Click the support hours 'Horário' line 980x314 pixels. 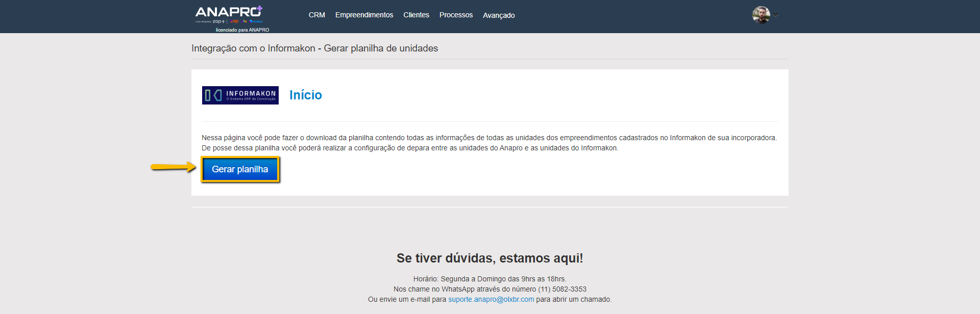tap(489, 279)
